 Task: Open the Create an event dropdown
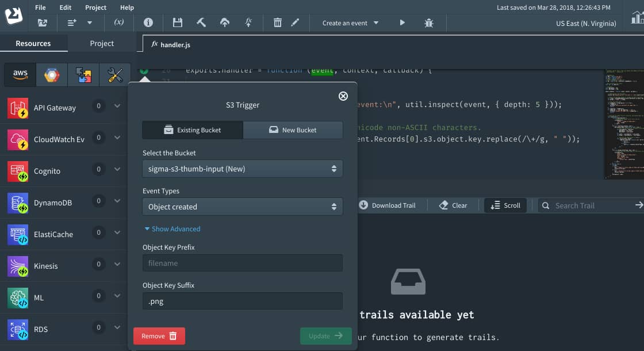(350, 23)
